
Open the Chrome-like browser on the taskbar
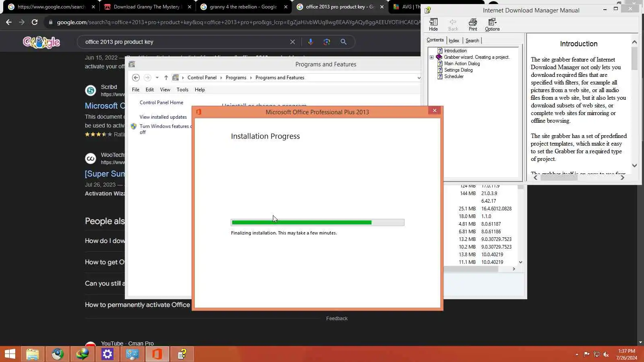(57, 354)
